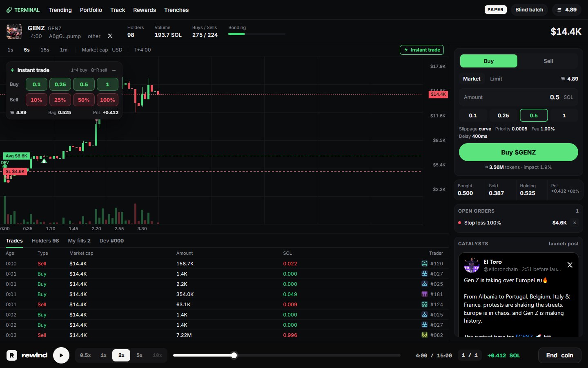Click trader #181 avatar icon

coord(425,294)
